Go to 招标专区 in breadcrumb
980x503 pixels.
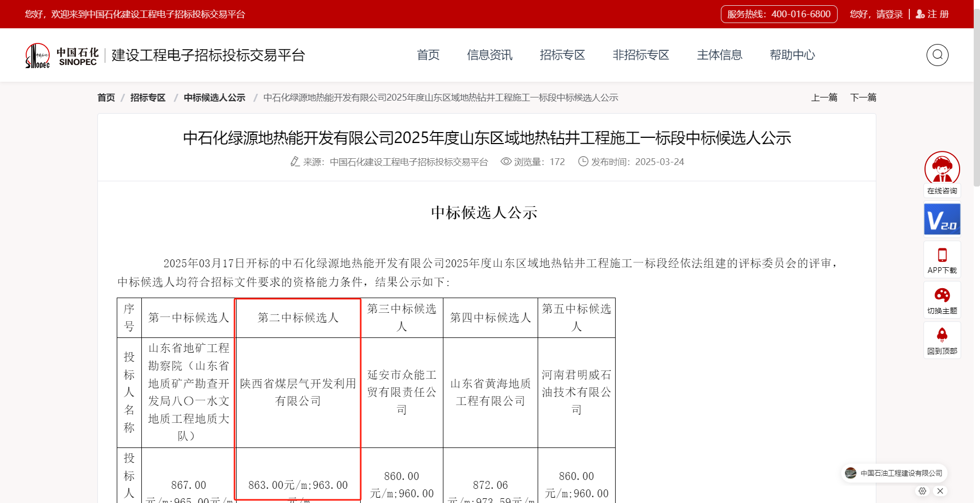[148, 97]
